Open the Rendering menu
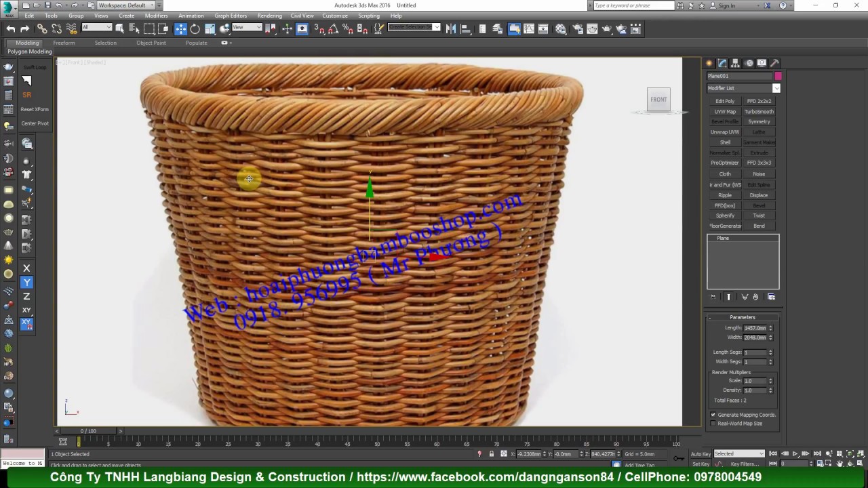This screenshot has width=868, height=488. tap(270, 16)
